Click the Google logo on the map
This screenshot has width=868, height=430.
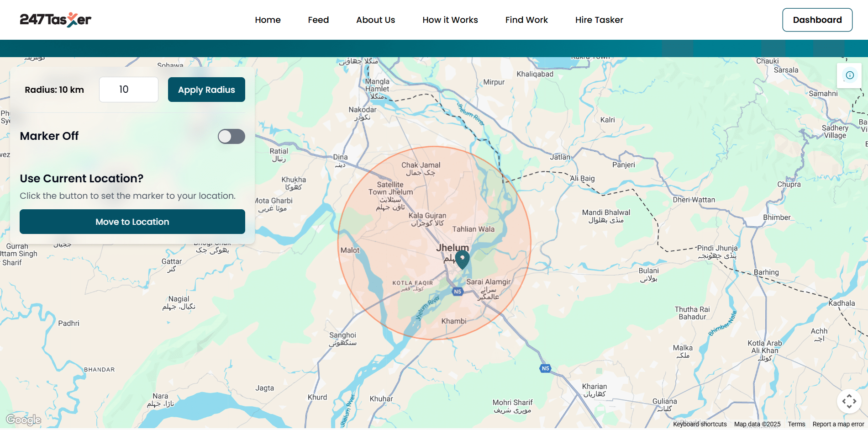pos(23,419)
